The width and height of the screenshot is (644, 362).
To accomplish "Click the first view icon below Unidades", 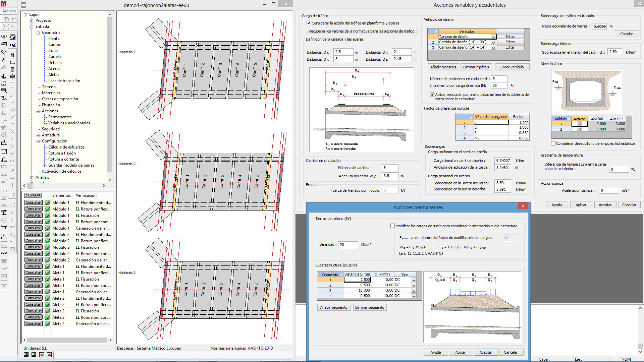I will click(x=26, y=355).
